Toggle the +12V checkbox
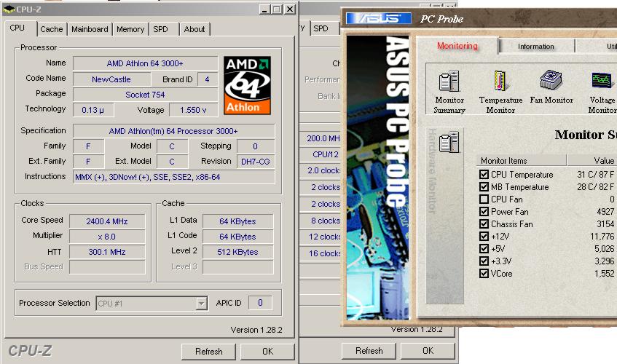617x364 pixels. [x=484, y=237]
